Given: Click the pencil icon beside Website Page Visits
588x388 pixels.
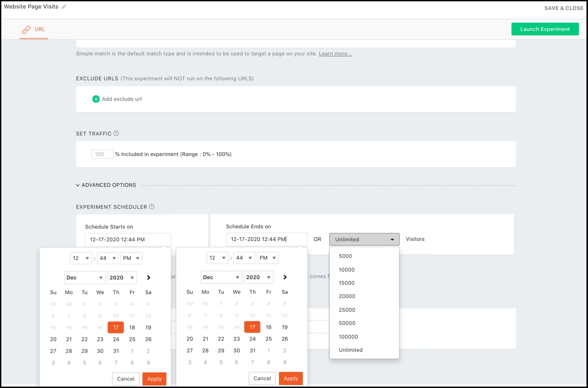Looking at the screenshot, I should 64,7.
